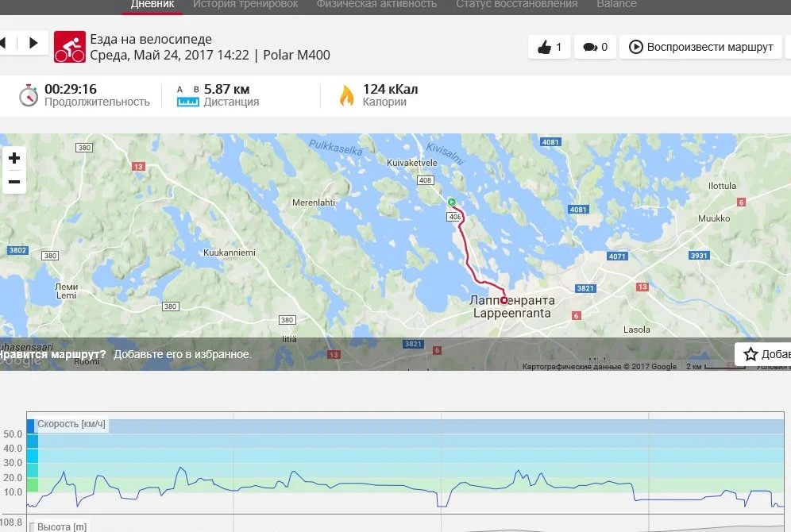Zoom in on the map
The height and width of the screenshot is (532, 791).
tap(14, 158)
